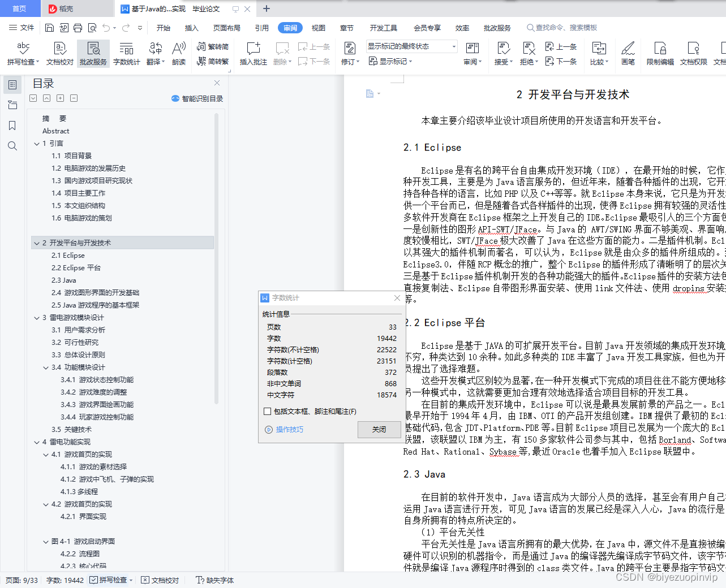Jump to 3.4.2 游戏难度的调整 in outline
This screenshot has width=726, height=588.
[x=94, y=392]
